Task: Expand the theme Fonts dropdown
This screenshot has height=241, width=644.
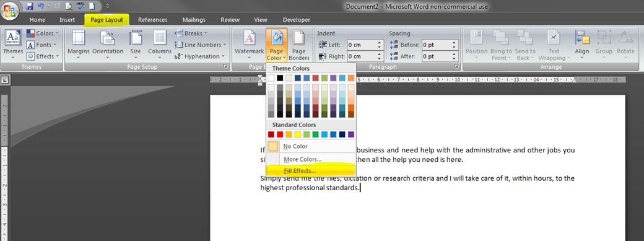Action: pos(42,45)
